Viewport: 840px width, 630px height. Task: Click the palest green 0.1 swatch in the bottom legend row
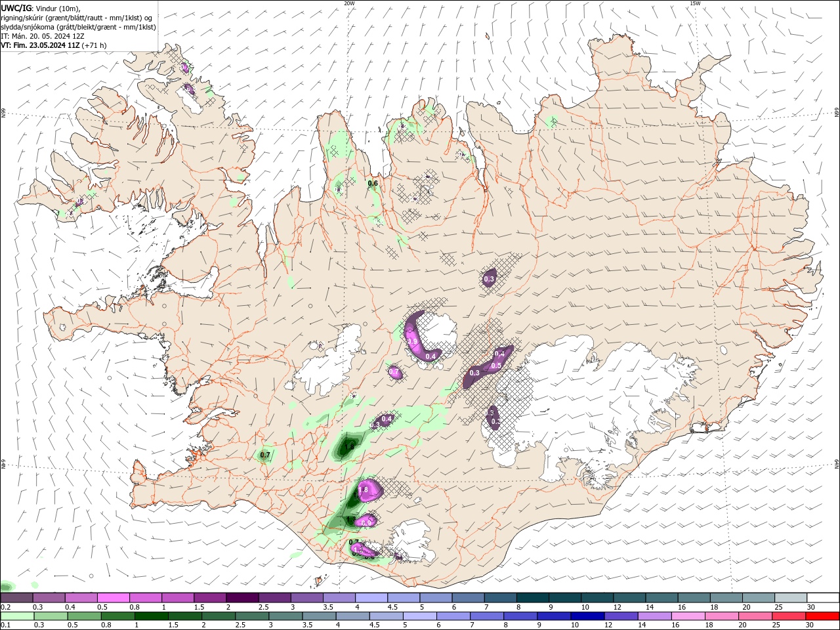(x=17, y=616)
